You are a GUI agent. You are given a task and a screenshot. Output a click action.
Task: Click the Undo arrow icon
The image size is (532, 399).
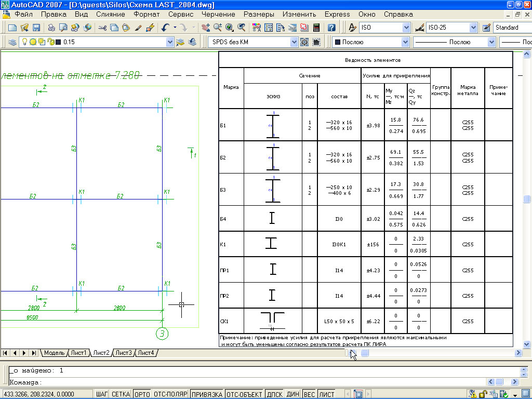pyautogui.click(x=165, y=28)
